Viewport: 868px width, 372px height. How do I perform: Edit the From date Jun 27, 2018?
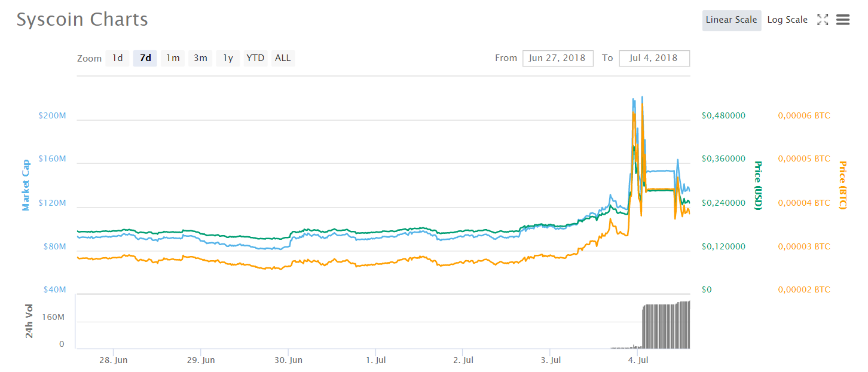click(558, 58)
